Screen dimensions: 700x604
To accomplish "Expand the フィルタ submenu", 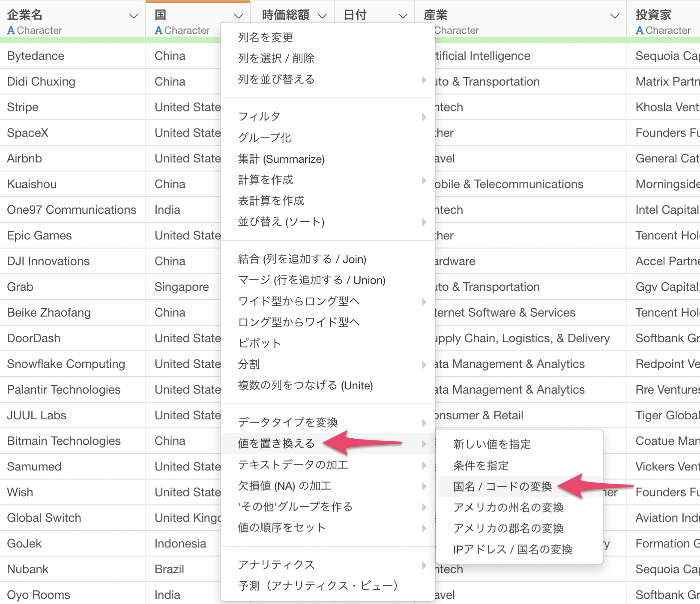I will coord(328,117).
